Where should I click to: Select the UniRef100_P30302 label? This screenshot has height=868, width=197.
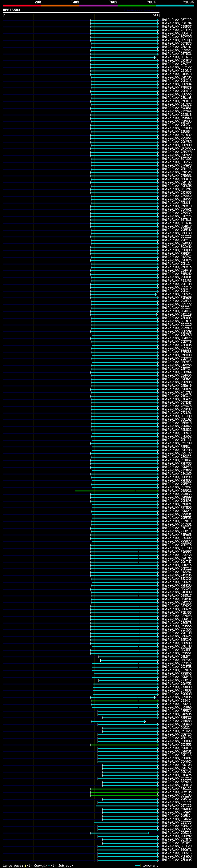point(177,538)
